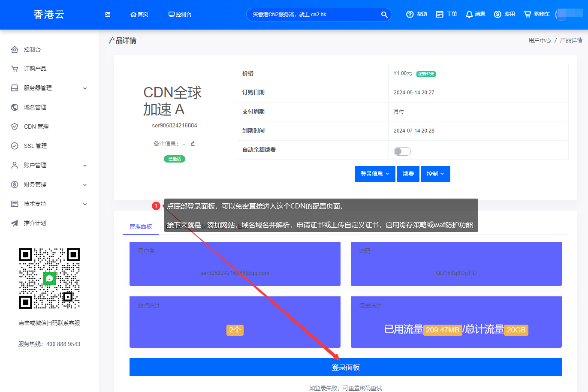Click price value ¥1.00元
The width and height of the screenshot is (588, 392).
click(402, 73)
